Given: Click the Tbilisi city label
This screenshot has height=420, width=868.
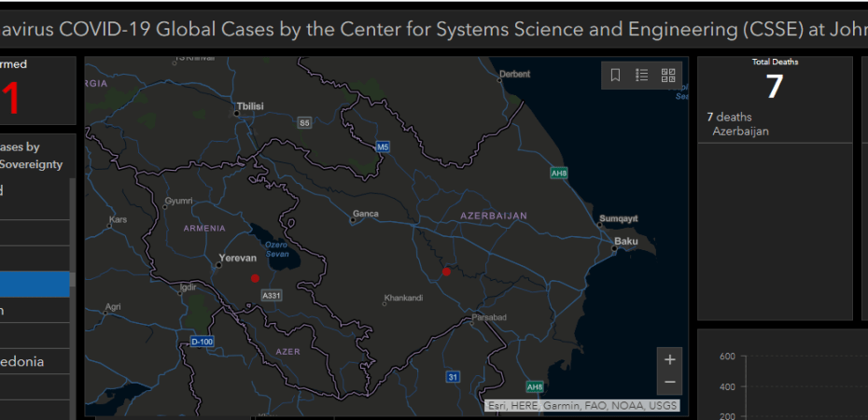Looking at the screenshot, I should [251, 106].
